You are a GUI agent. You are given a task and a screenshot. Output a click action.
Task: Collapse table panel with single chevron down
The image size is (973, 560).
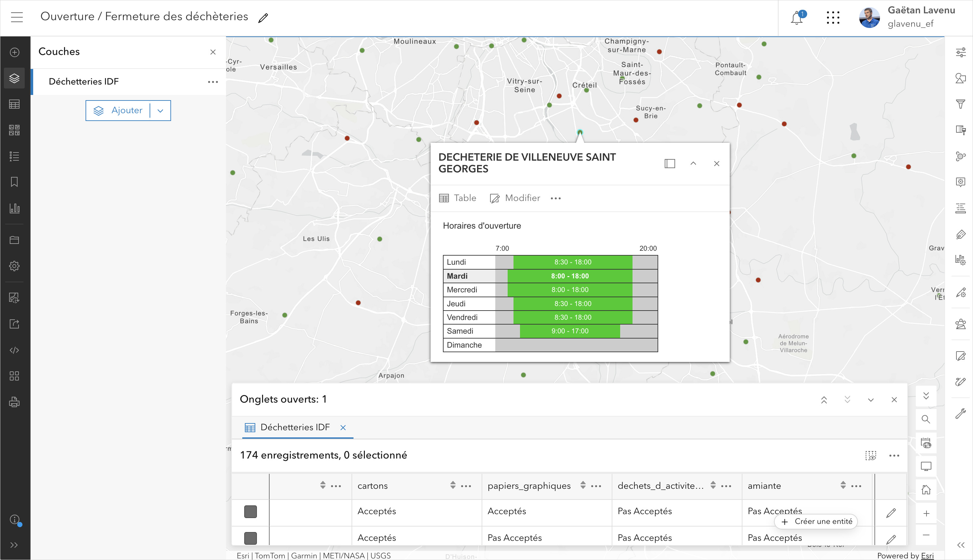click(x=871, y=400)
